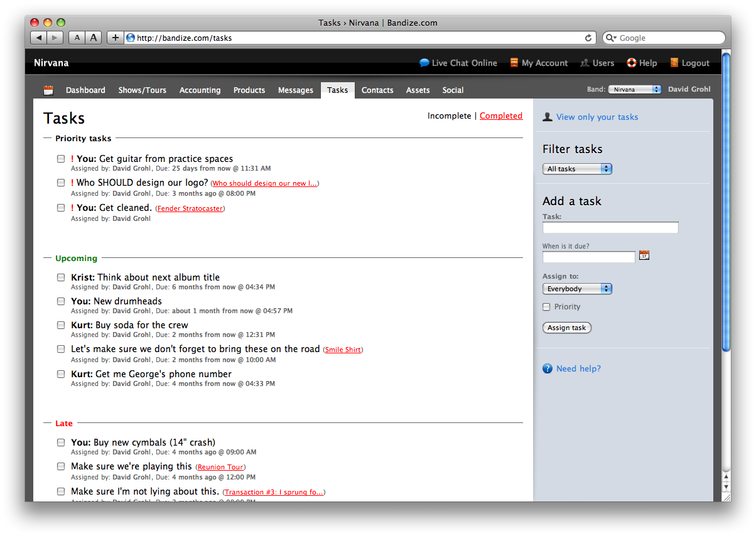
Task: Go back with the browser back arrow
Action: point(39,38)
